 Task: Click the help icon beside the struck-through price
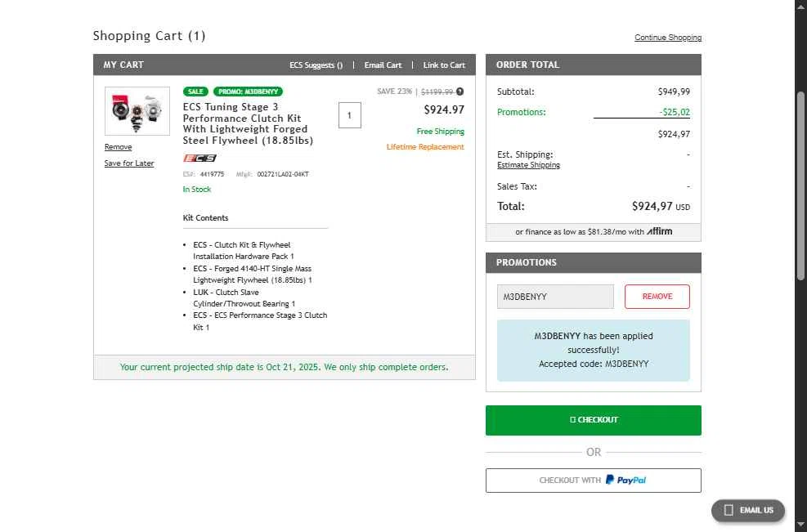click(460, 92)
